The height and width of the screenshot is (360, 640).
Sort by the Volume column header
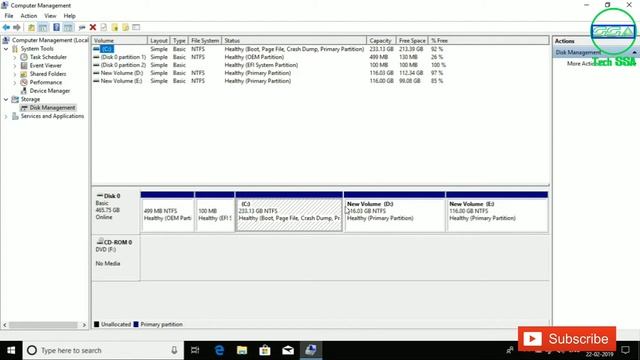120,40
